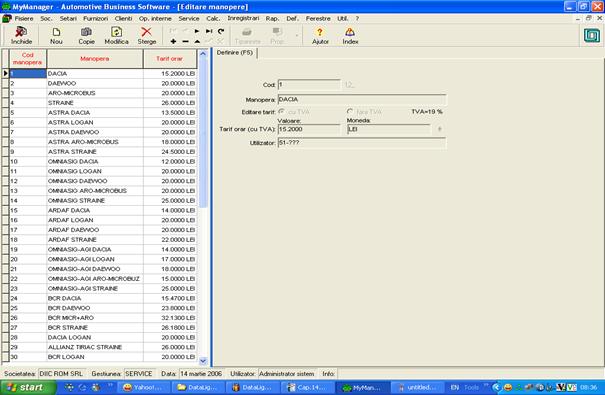The image size is (605, 395).
Task: Click the DIIC ROM SRL status entry
Action: tap(61, 373)
